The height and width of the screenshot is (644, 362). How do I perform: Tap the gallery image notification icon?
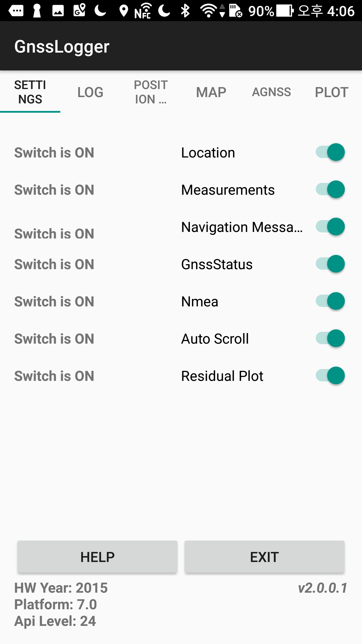pyautogui.click(x=58, y=11)
